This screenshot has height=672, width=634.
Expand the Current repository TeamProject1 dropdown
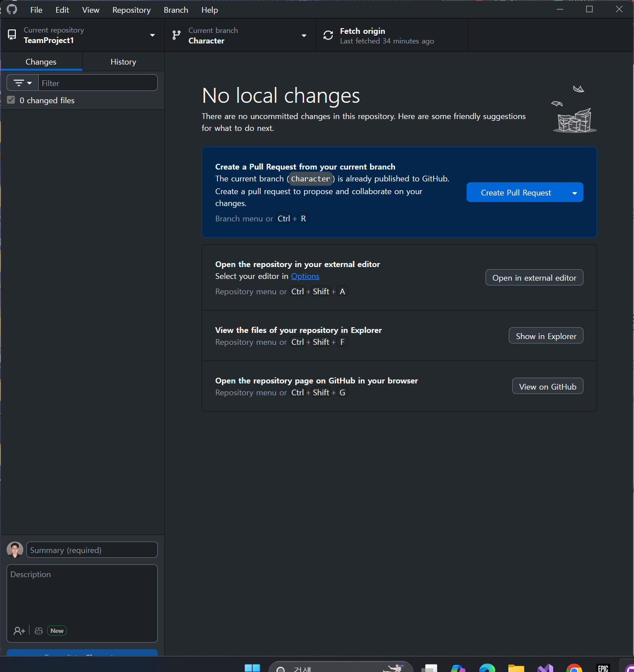coord(83,35)
